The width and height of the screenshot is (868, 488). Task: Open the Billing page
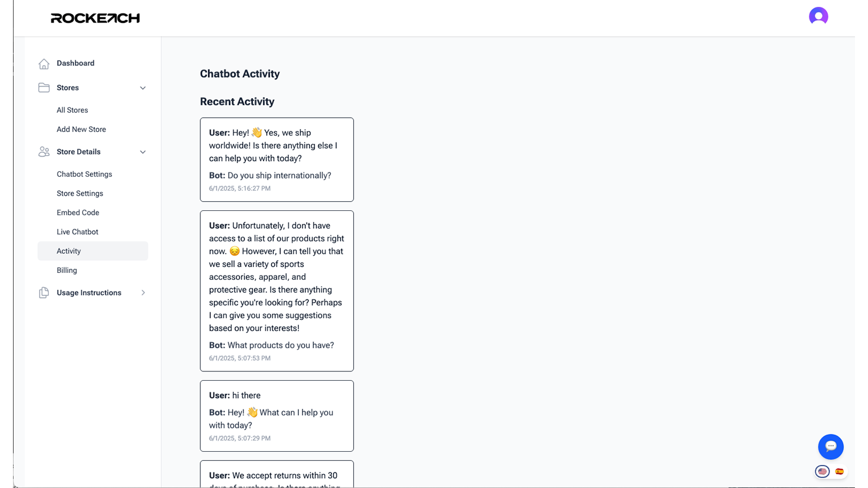67,270
